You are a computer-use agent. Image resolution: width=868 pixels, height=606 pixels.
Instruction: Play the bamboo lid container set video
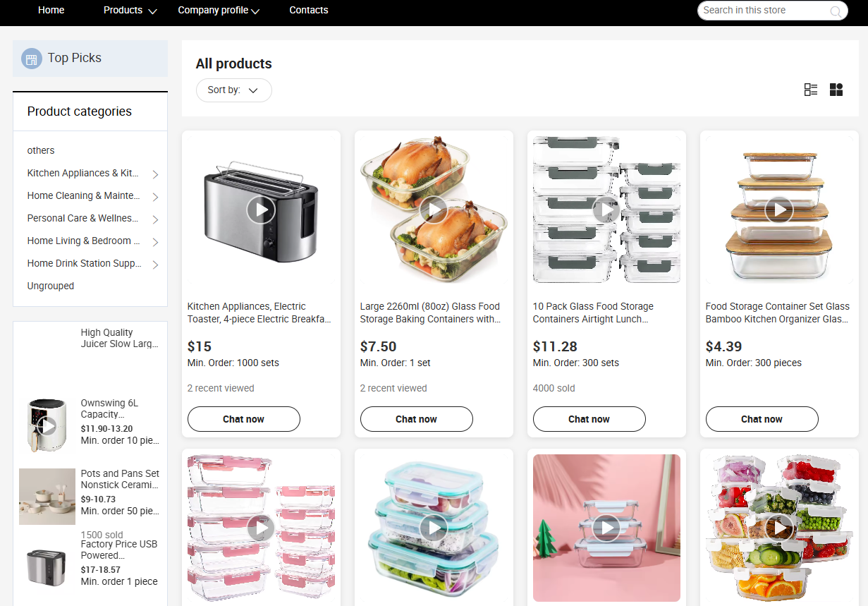click(x=779, y=210)
